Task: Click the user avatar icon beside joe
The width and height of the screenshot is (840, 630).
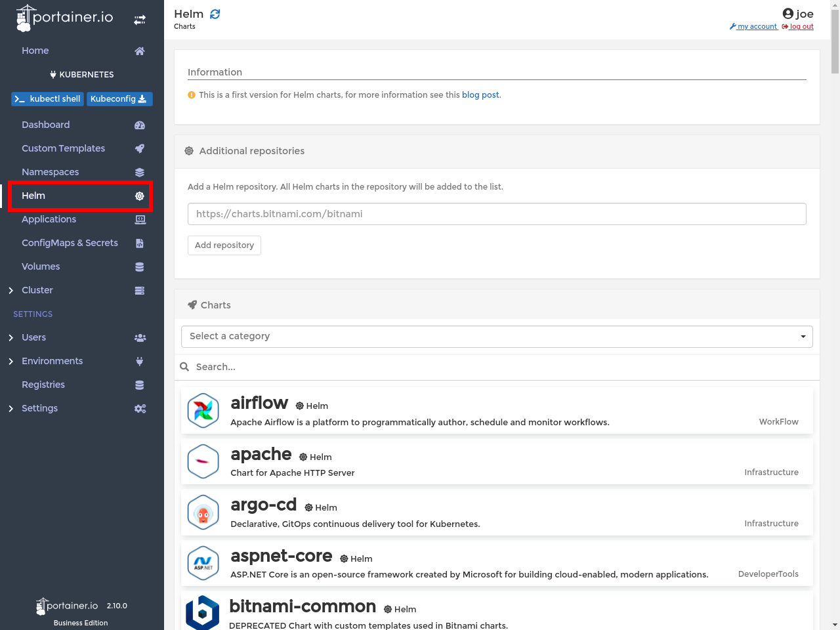Action: (788, 14)
